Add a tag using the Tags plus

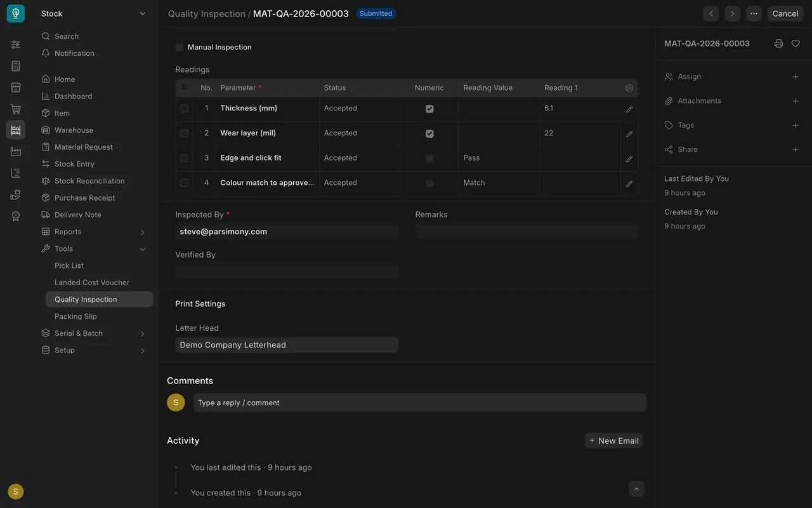(x=796, y=125)
